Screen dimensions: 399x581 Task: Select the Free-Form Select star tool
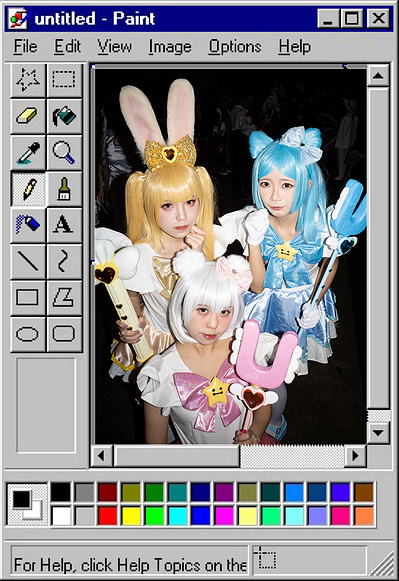[28, 80]
